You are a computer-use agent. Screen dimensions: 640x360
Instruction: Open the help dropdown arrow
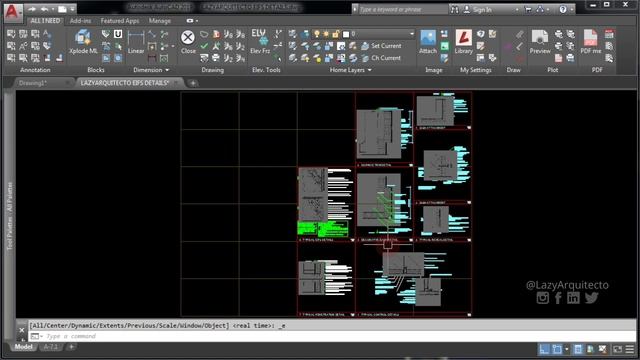[571, 9]
